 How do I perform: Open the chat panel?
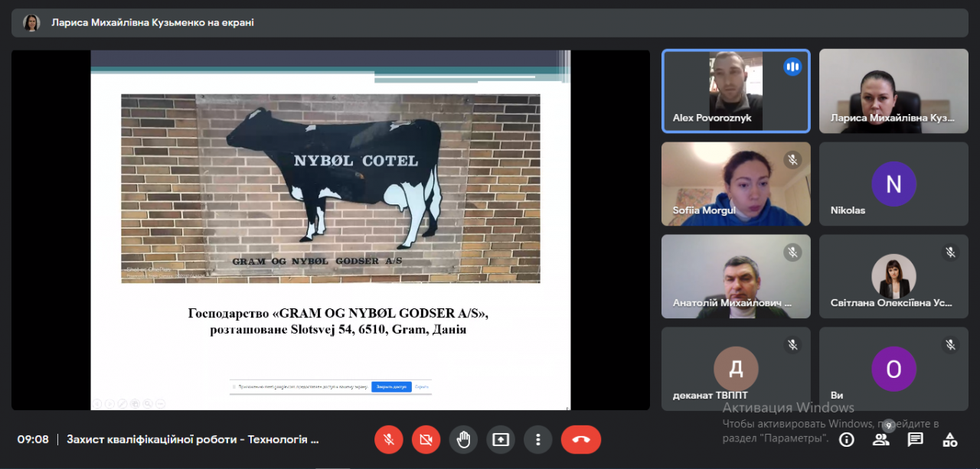coord(916,439)
